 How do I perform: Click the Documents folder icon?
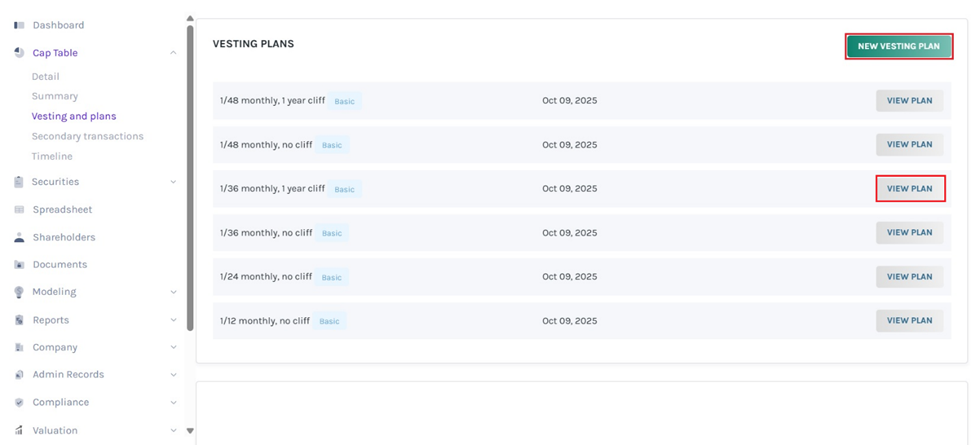(x=19, y=265)
